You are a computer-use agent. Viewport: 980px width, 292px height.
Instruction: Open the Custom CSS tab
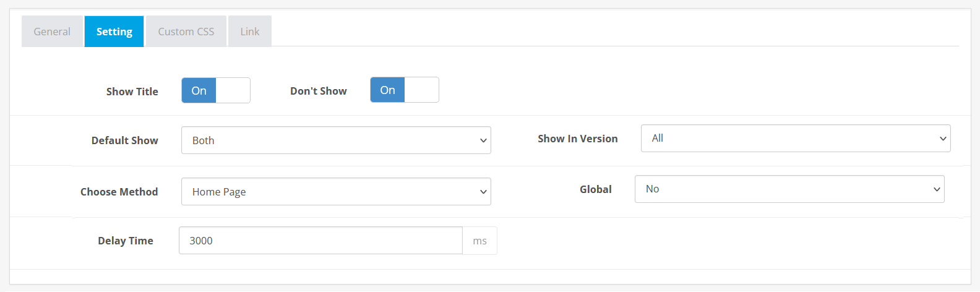[186, 32]
